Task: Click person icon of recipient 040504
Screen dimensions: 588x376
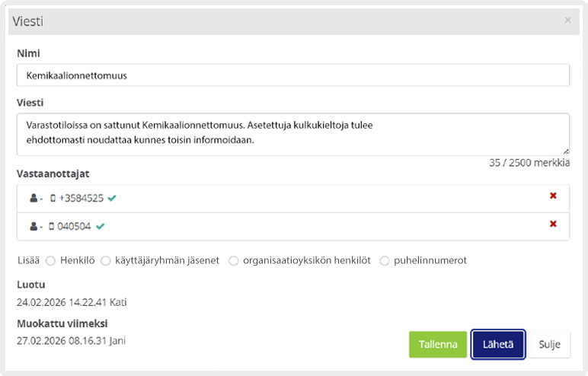Action: (x=34, y=226)
